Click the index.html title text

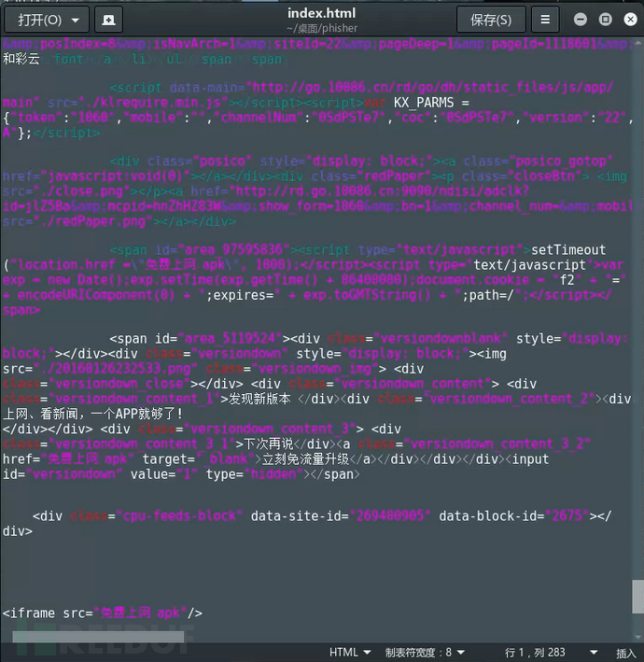[x=322, y=13]
